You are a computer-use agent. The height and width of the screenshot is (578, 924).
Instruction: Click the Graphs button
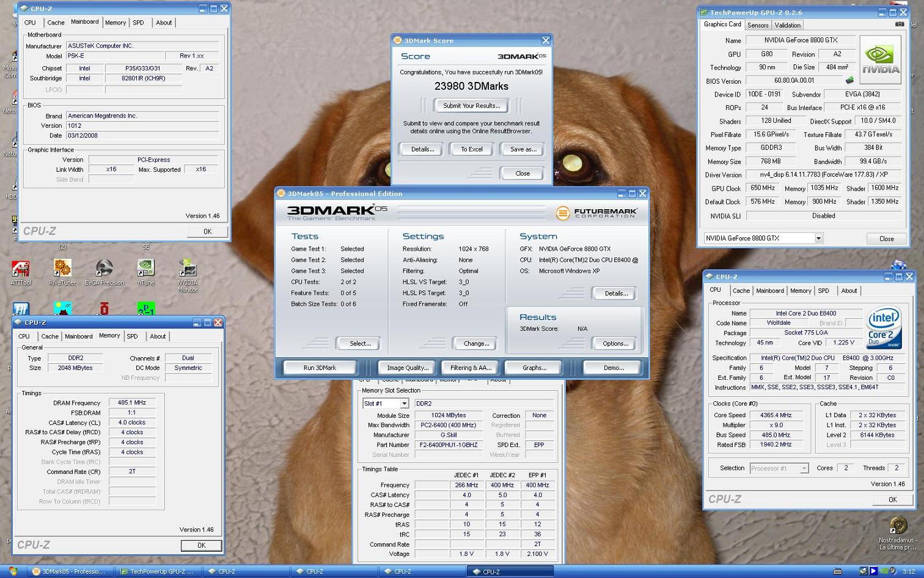click(534, 368)
